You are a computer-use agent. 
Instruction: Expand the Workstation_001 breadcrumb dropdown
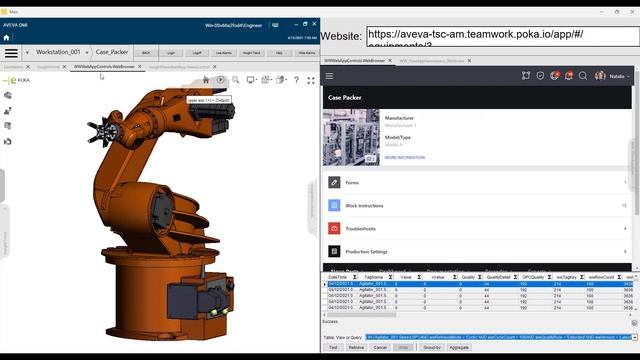87,53
